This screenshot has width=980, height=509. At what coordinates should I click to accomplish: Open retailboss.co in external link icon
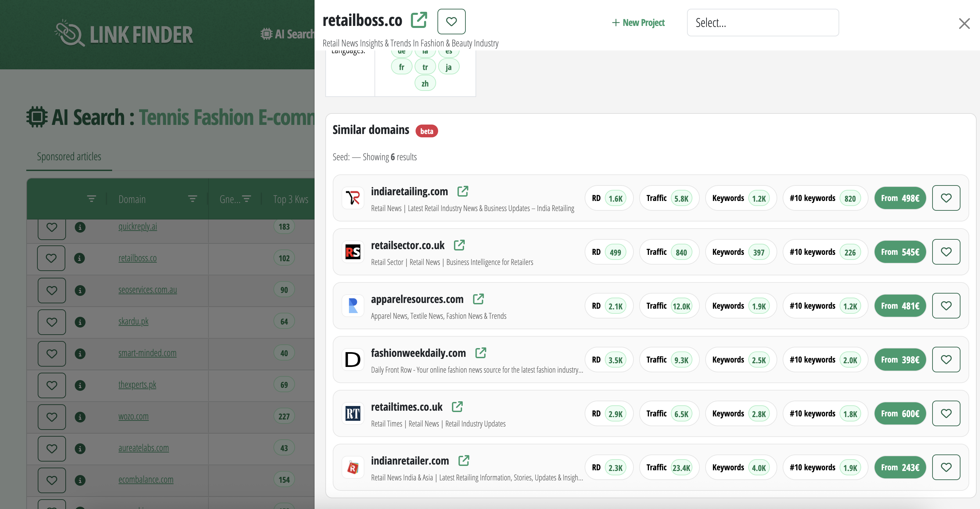(419, 20)
